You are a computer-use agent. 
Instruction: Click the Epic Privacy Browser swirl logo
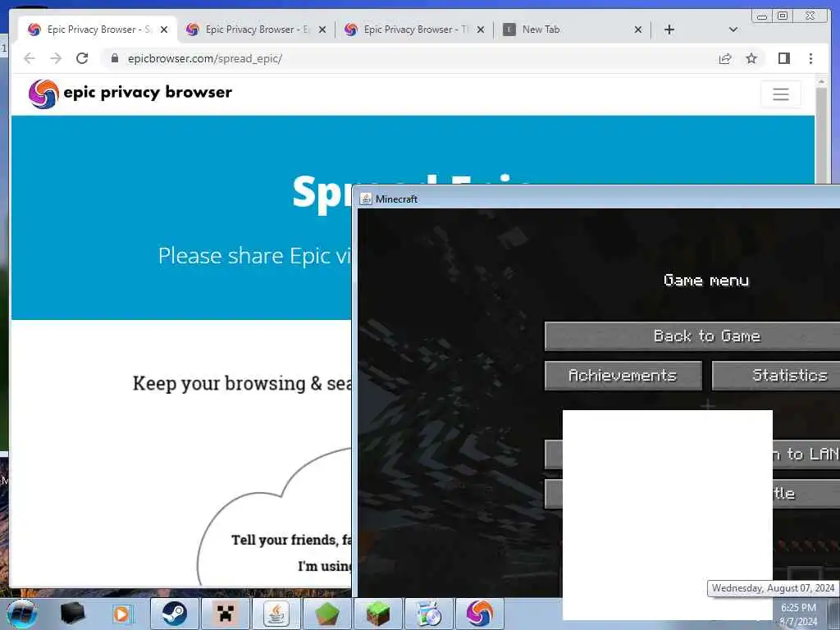[x=43, y=94]
